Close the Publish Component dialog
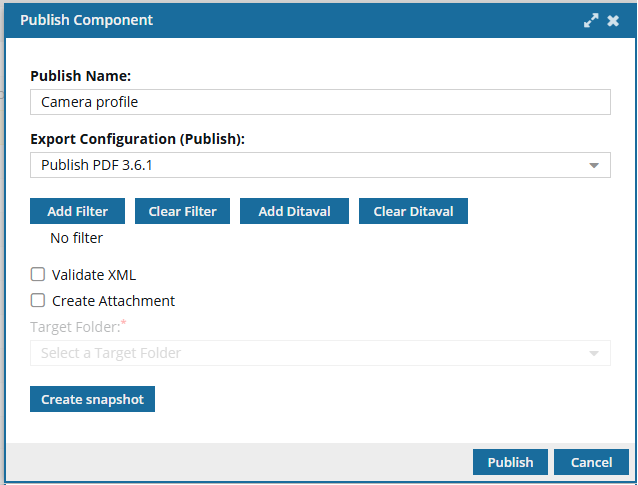Image resolution: width=638 pixels, height=485 pixels. (613, 20)
